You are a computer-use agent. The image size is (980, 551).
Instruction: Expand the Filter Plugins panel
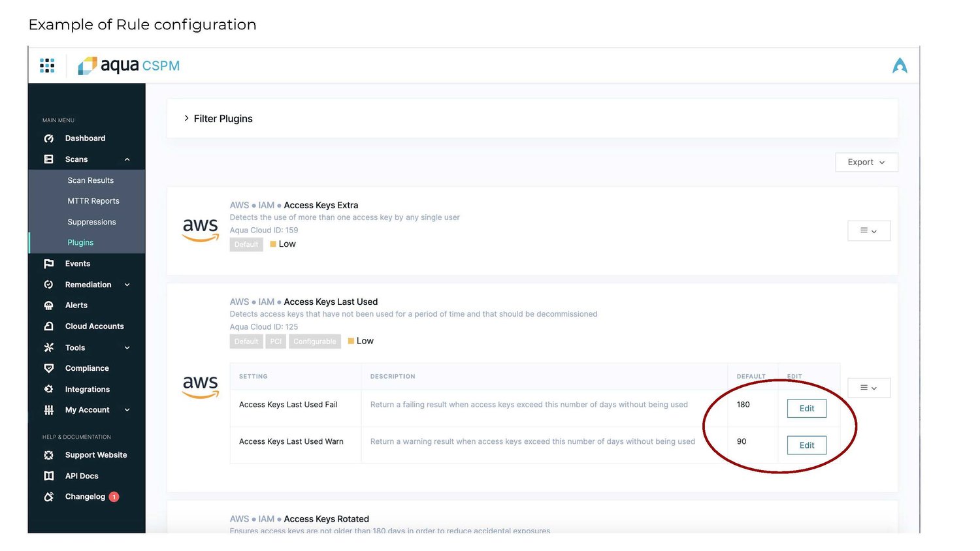click(x=187, y=118)
